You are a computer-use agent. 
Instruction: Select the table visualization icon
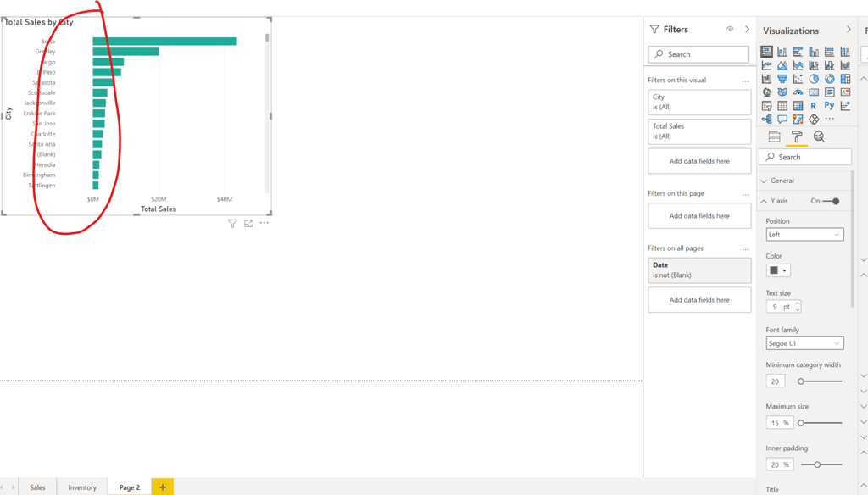[782, 105]
